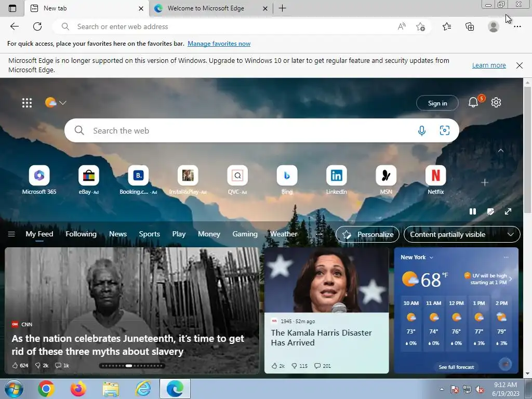Like the Juneteenth CNN article
The height and width of the screenshot is (399, 532).
click(20, 365)
